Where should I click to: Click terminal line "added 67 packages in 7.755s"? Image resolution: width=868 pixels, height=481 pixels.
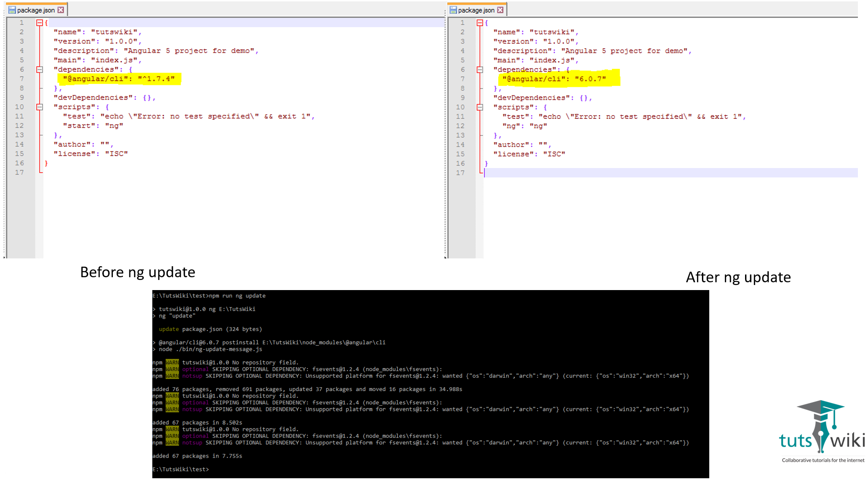click(x=197, y=456)
